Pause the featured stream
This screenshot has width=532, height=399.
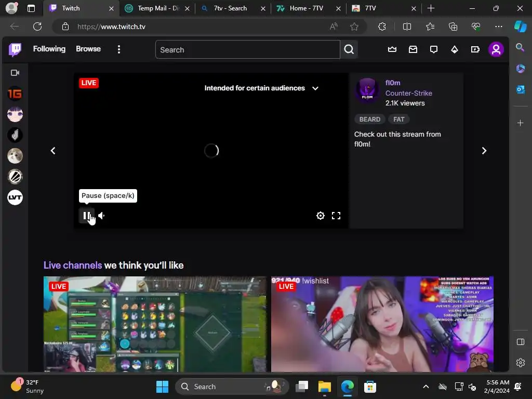[87, 216]
